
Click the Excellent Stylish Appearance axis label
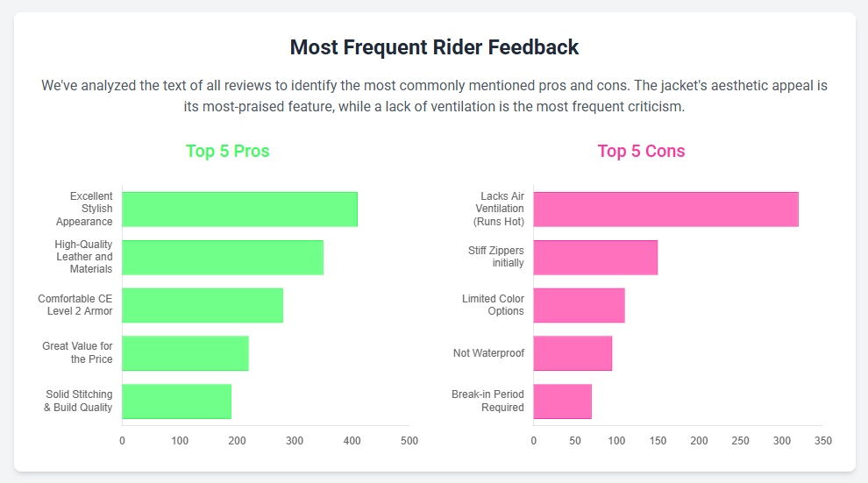point(91,209)
